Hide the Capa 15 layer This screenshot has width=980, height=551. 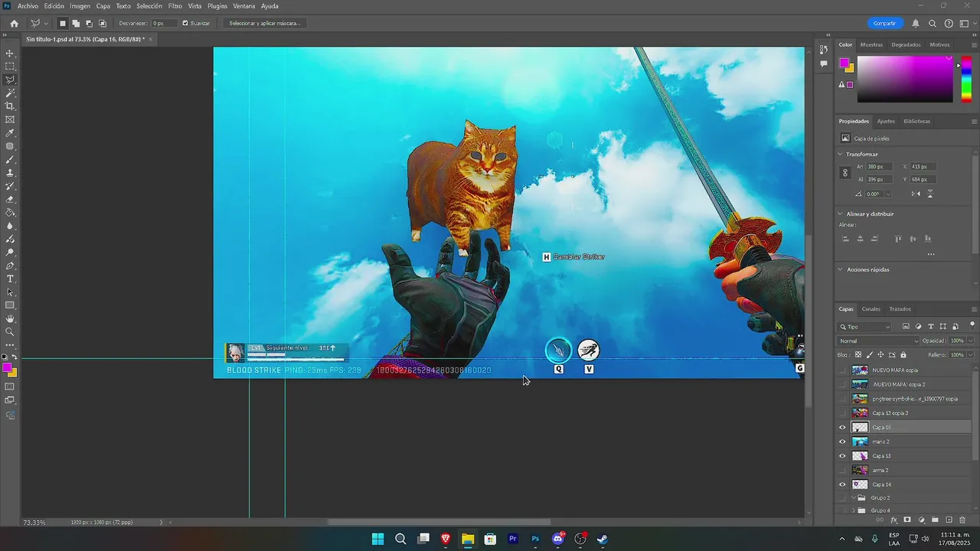click(x=843, y=456)
